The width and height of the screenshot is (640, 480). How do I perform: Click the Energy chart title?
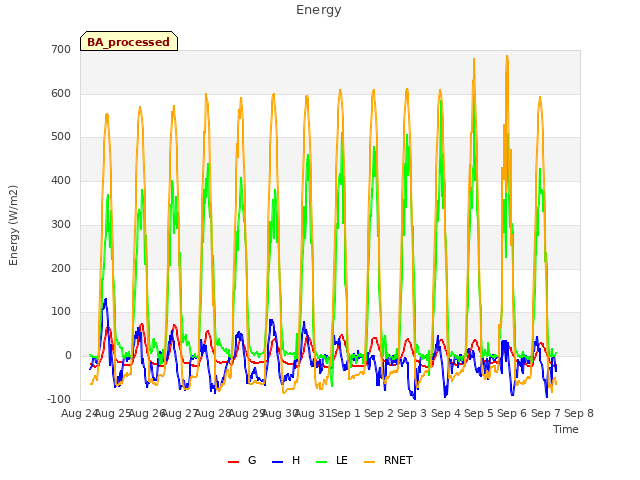319,10
